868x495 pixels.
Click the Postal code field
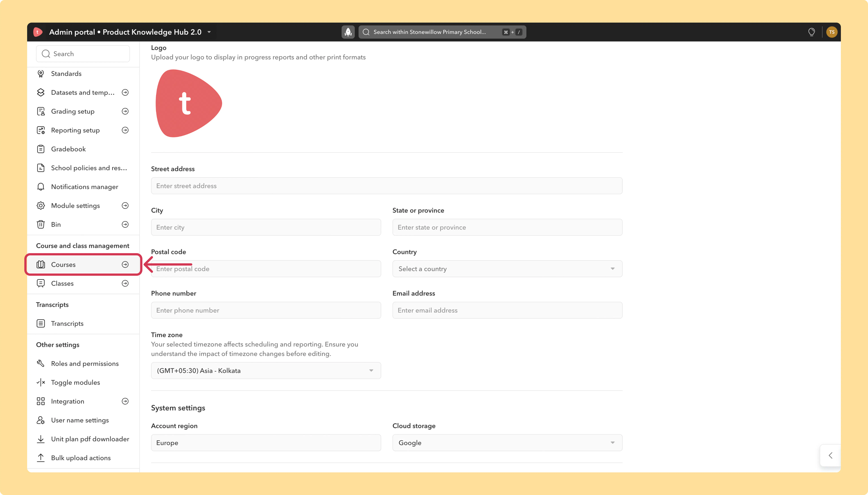(266, 269)
